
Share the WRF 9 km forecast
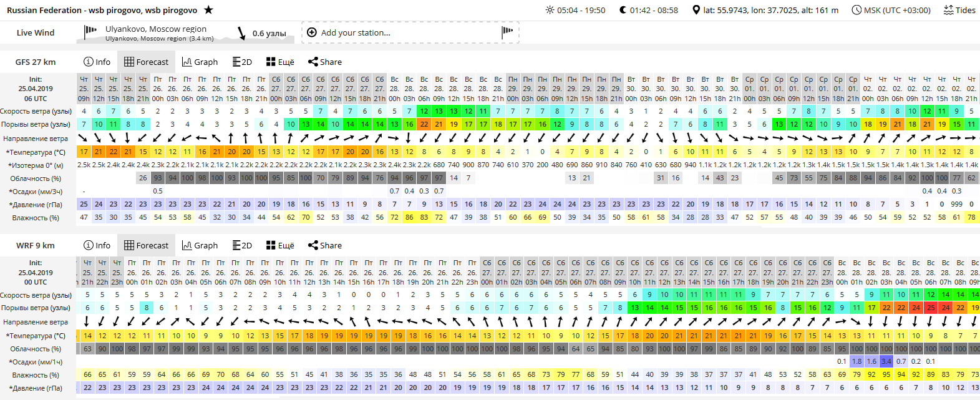pos(325,245)
